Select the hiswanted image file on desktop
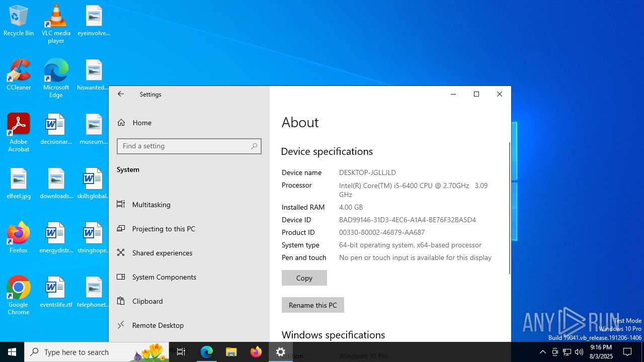Viewport: 644px width, 362px height. (94, 75)
